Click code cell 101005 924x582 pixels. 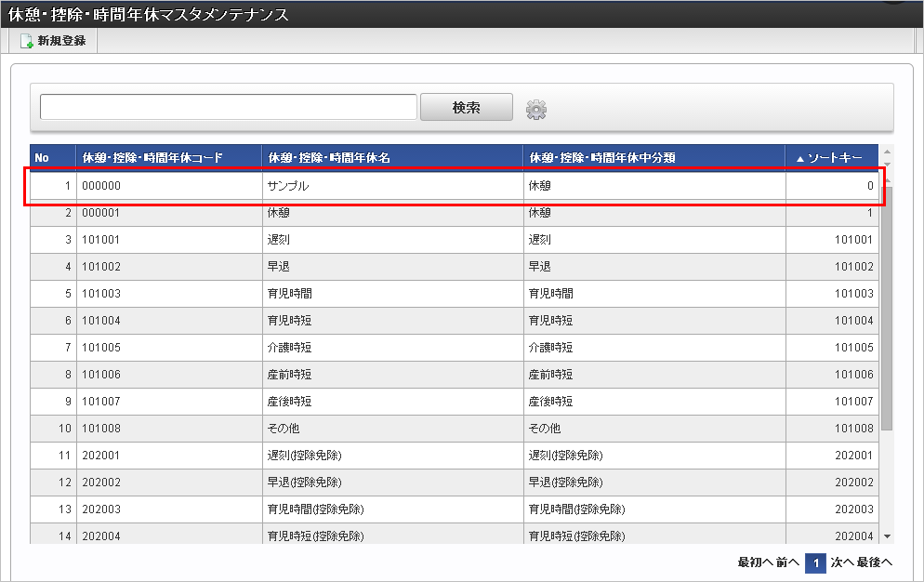[169, 348]
